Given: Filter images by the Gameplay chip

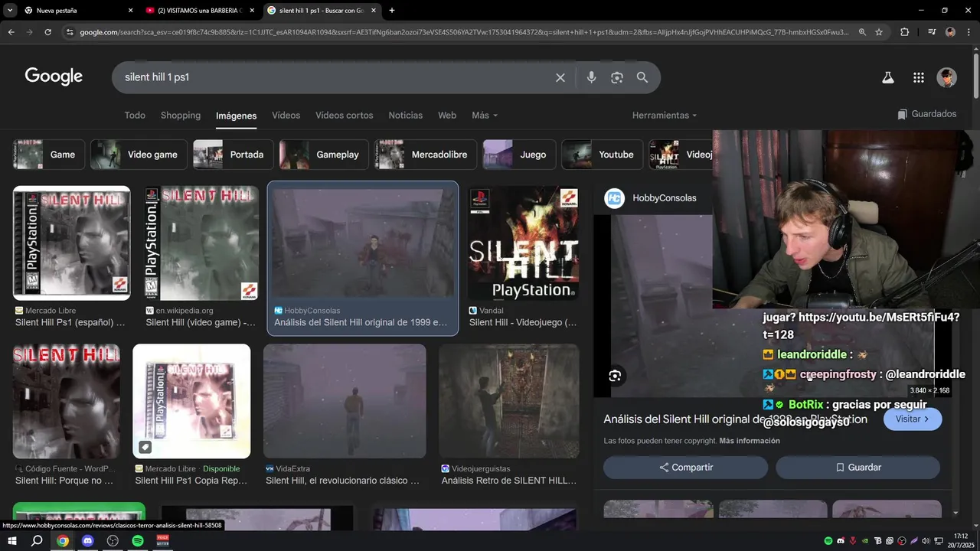Looking at the screenshot, I should 324,155.
